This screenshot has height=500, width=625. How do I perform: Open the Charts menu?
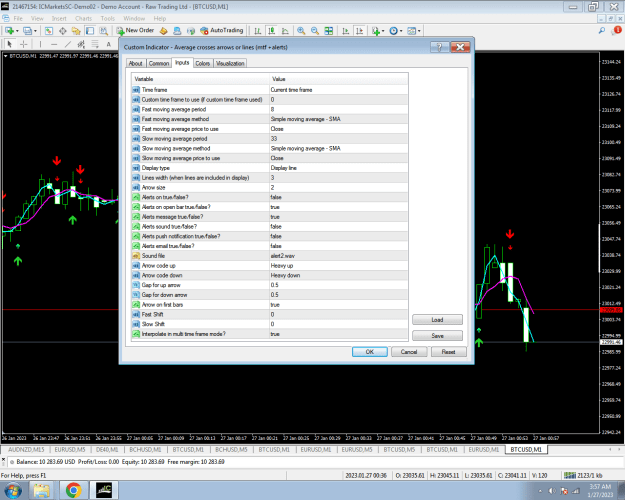83,18
